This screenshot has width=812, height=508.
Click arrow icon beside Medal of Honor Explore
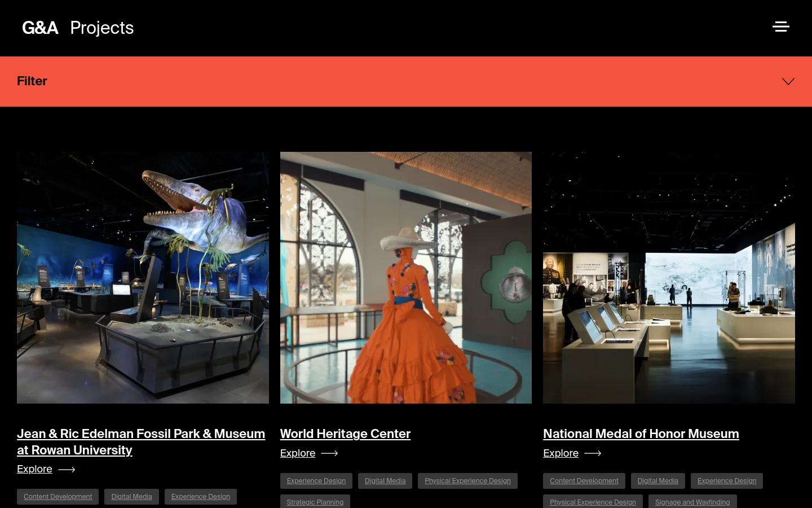coord(593,453)
